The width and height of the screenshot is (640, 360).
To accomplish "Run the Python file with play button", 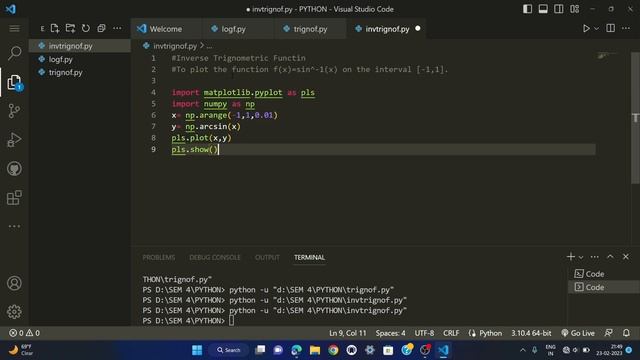I will [586, 29].
